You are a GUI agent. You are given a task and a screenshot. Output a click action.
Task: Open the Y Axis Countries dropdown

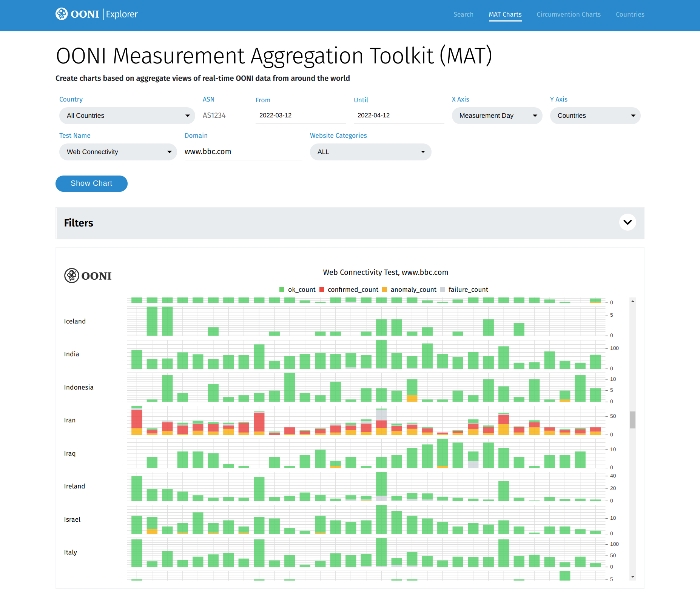tap(595, 116)
